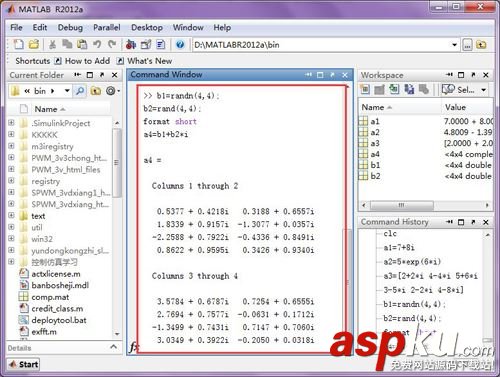Open the Help menu
Image resolution: width=500 pixels, height=377 pixels.
(x=222, y=27)
